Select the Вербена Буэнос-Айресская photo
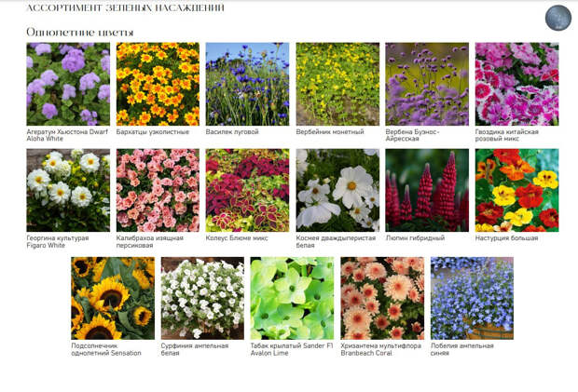This screenshot has height=392, width=578. coord(427,84)
